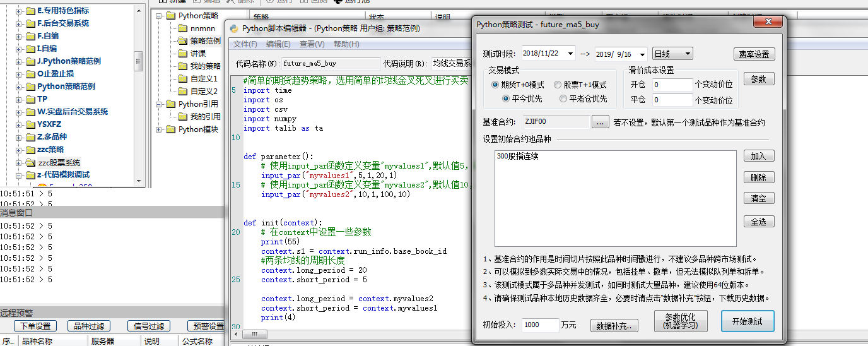This screenshot has width=868, height=346.
Task: Click the folder icon next to 我的引用
Action: (x=182, y=117)
